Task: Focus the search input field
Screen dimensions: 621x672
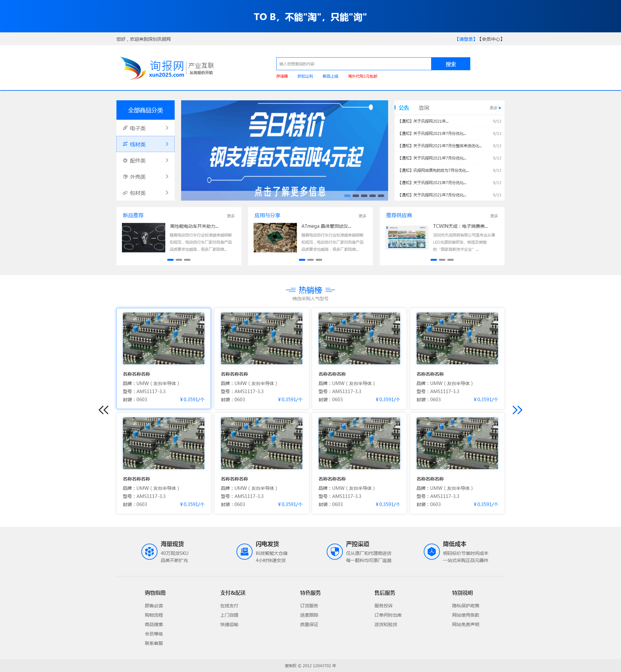Action: [353, 64]
